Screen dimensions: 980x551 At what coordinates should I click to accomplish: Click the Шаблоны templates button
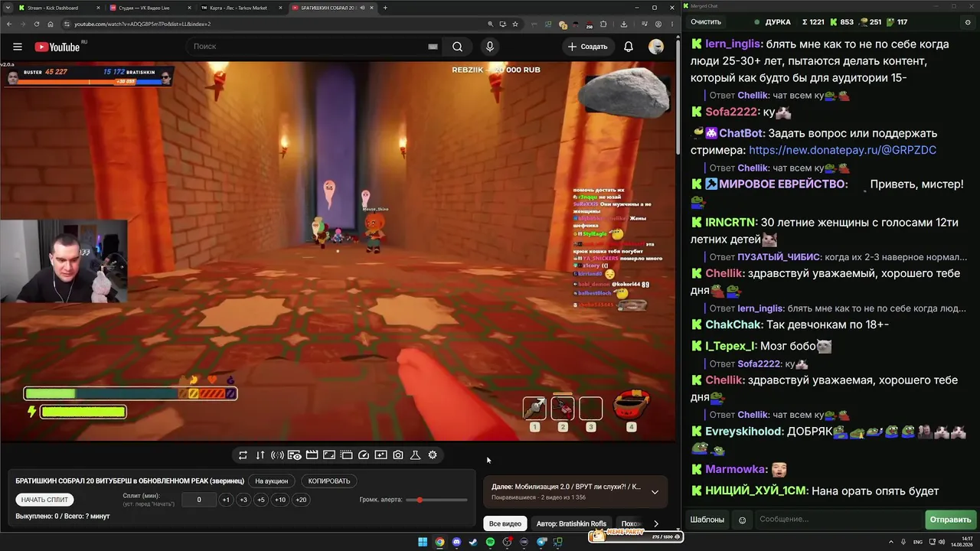pos(707,520)
